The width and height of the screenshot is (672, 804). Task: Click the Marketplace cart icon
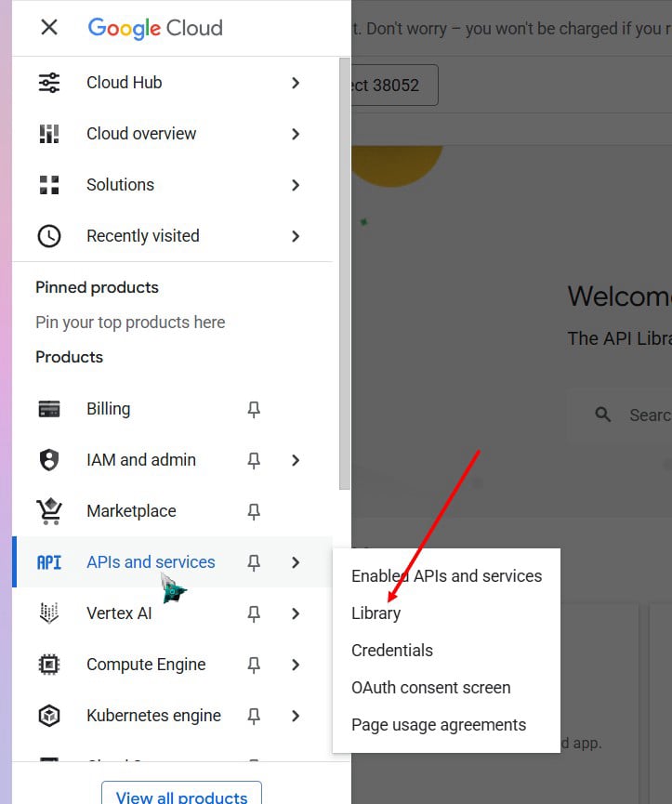[49, 511]
